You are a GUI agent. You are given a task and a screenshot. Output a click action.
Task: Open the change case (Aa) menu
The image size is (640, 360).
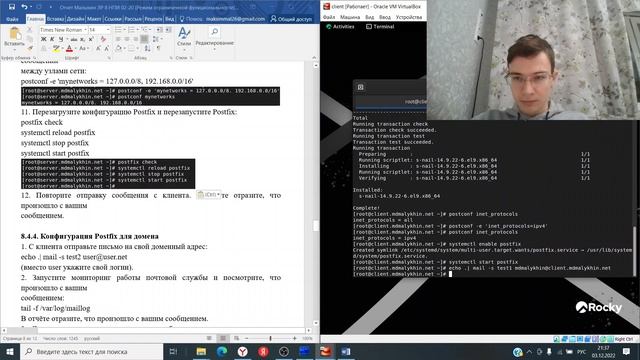[x=83, y=49]
